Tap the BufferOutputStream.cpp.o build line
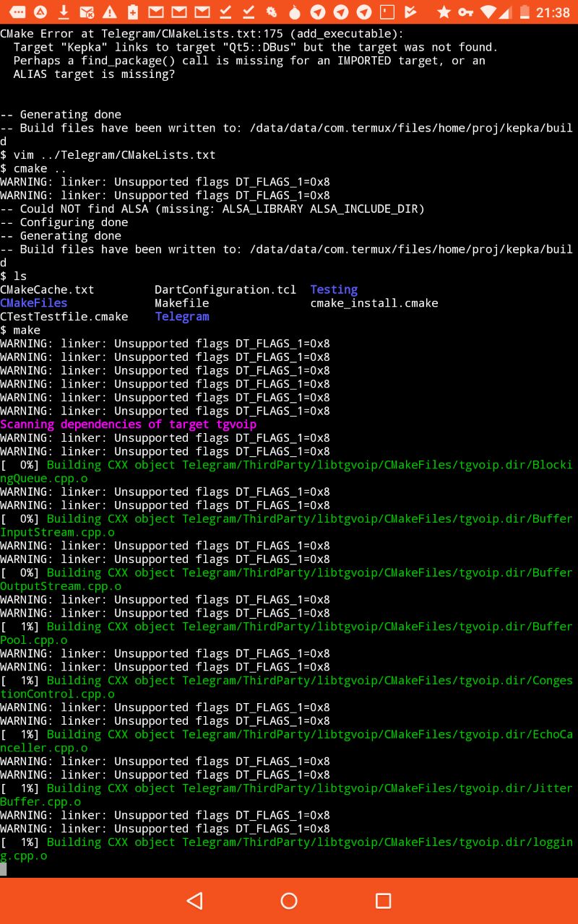This screenshot has width=578, height=924. pyautogui.click(x=286, y=579)
